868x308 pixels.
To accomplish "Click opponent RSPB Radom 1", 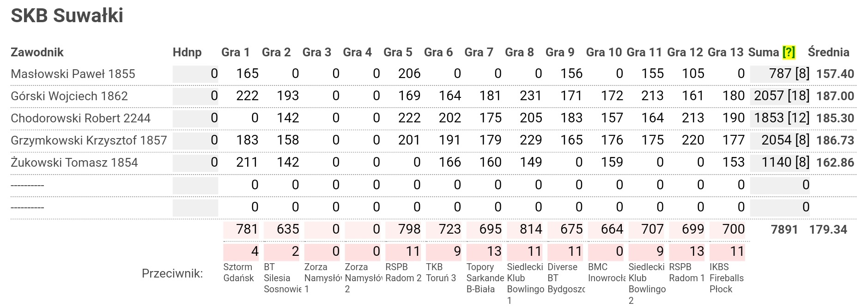I will point(686,272).
